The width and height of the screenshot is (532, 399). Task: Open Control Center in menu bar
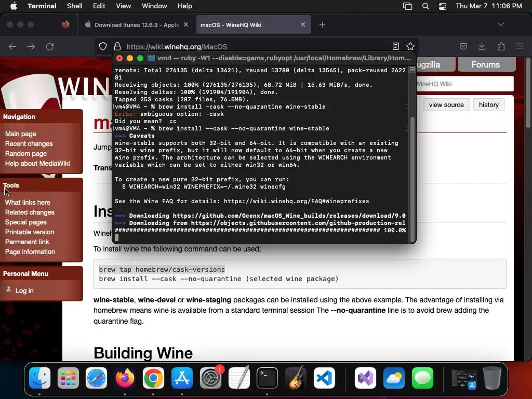tap(443, 6)
